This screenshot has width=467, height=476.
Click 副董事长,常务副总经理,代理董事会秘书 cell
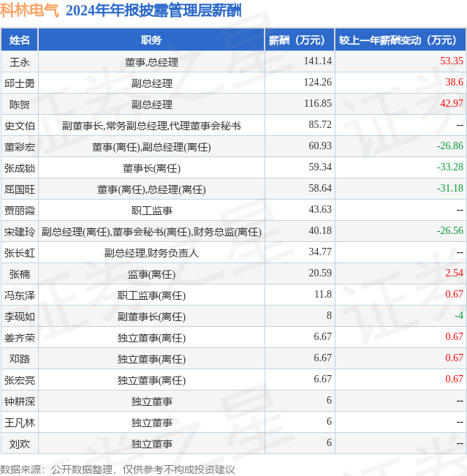point(151,126)
